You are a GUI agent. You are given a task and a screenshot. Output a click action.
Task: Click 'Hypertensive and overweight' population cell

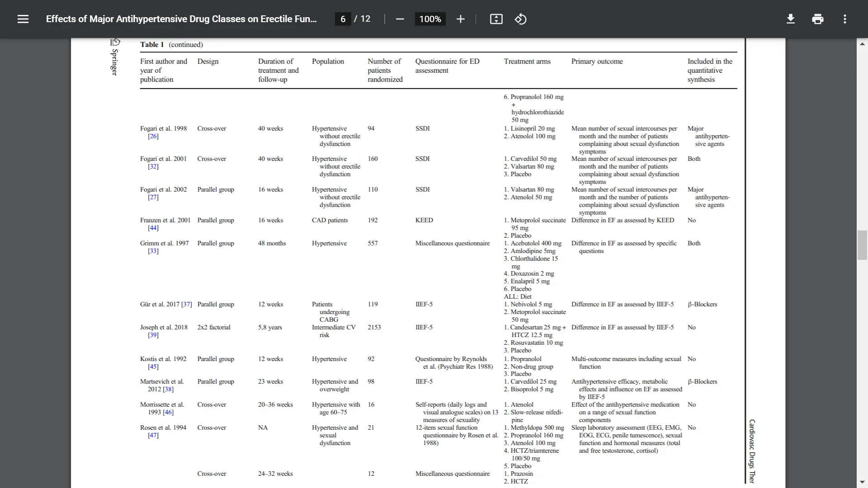point(335,385)
